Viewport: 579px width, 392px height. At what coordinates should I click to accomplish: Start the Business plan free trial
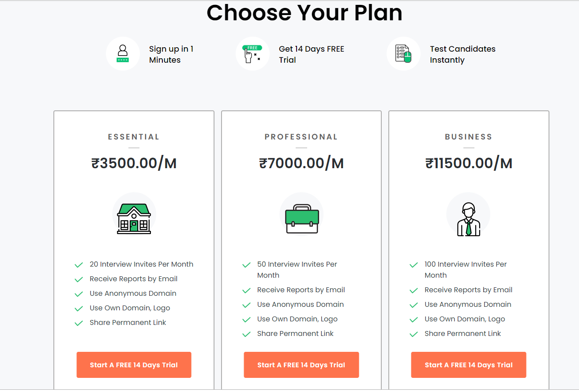468,365
